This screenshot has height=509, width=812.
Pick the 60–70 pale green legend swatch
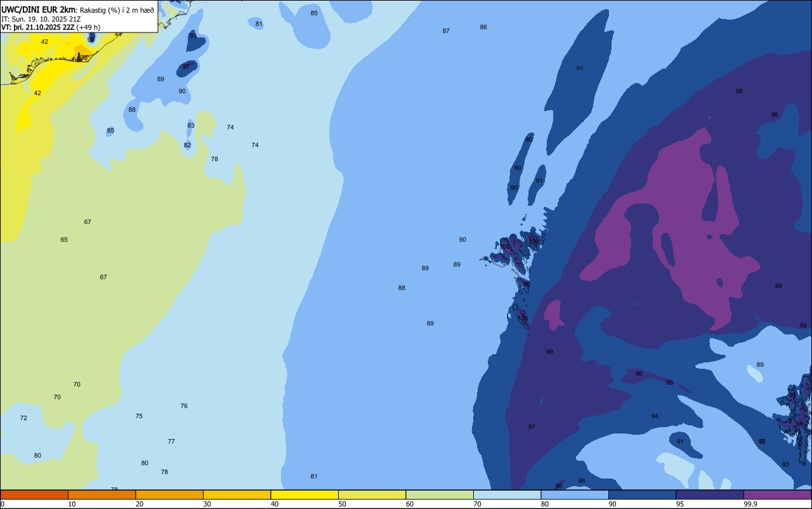pyautogui.click(x=440, y=494)
